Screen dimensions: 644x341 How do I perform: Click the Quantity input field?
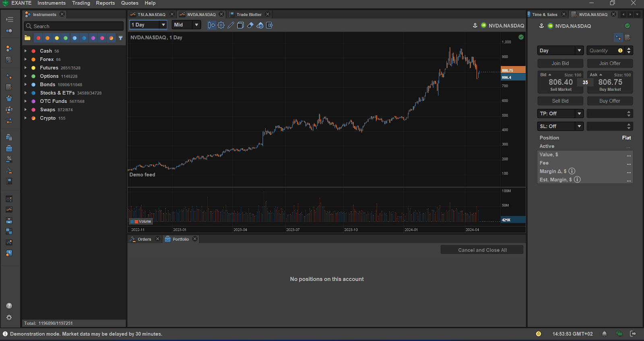606,51
